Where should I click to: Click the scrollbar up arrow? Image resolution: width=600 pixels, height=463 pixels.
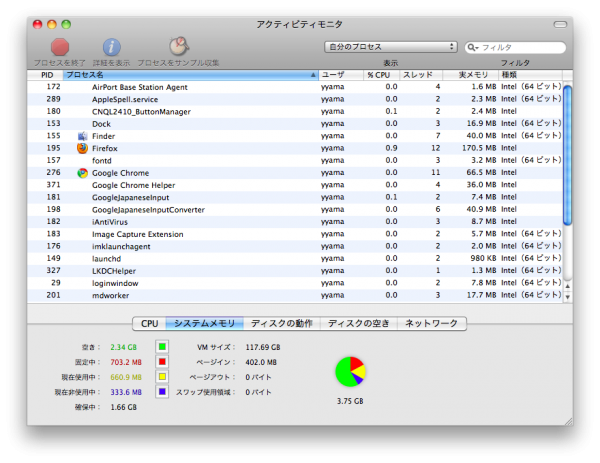point(568,286)
